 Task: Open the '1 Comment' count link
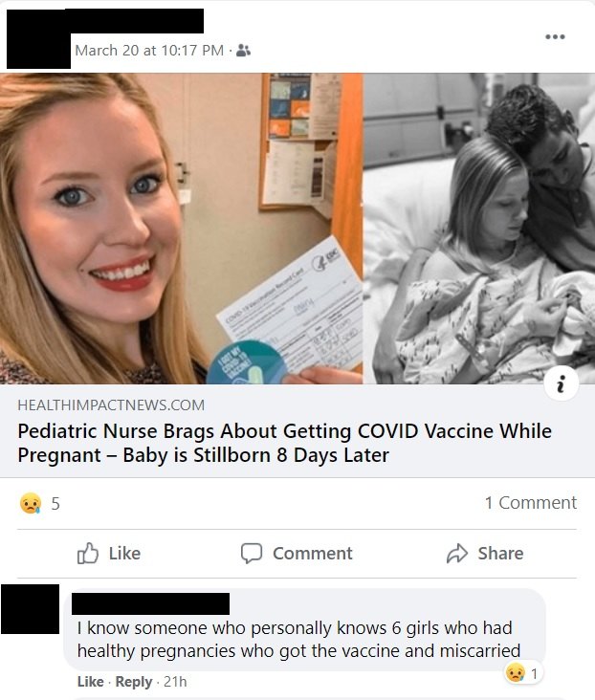(x=531, y=503)
